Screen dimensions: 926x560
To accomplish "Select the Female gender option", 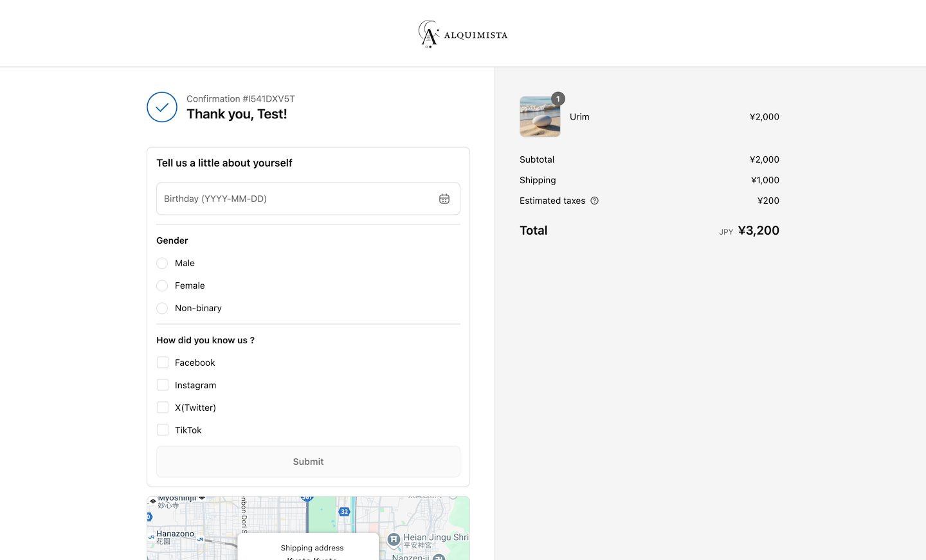I will point(162,285).
